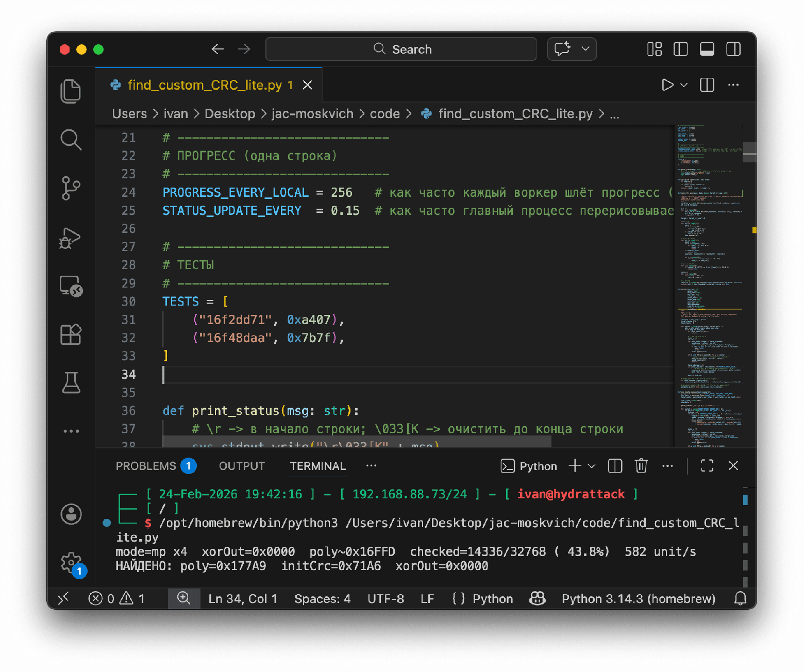804x672 pixels.
Task: Switch to the PROBLEMS tab
Action: (146, 466)
